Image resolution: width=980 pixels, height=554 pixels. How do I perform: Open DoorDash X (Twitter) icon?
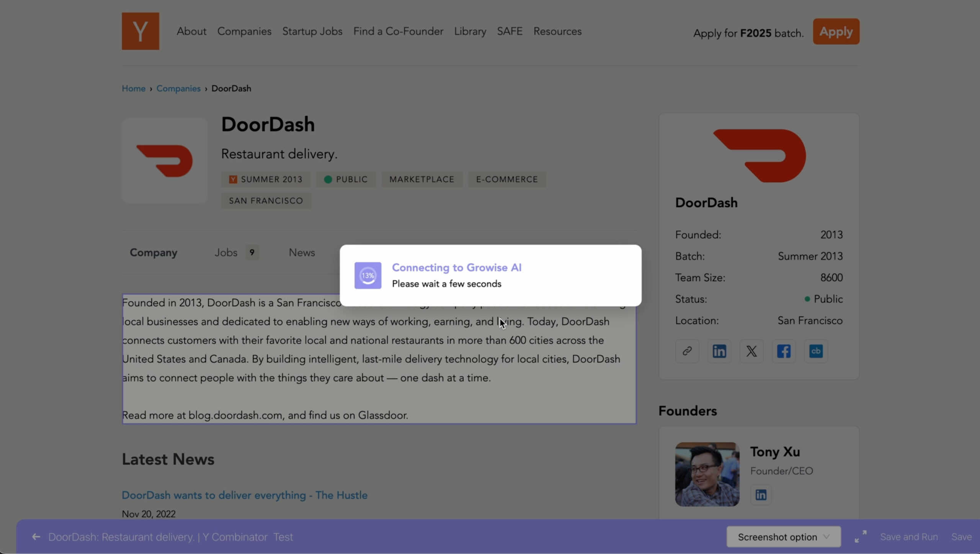coord(751,351)
